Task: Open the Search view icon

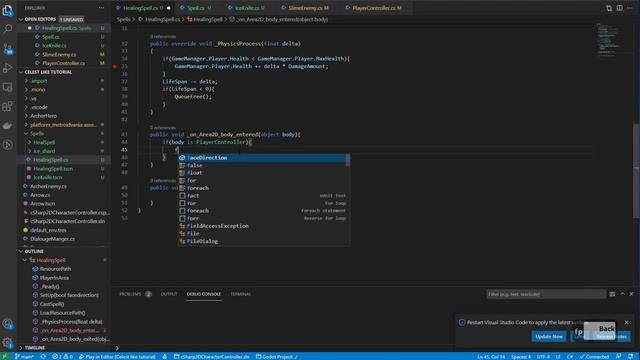Action: tap(7, 29)
